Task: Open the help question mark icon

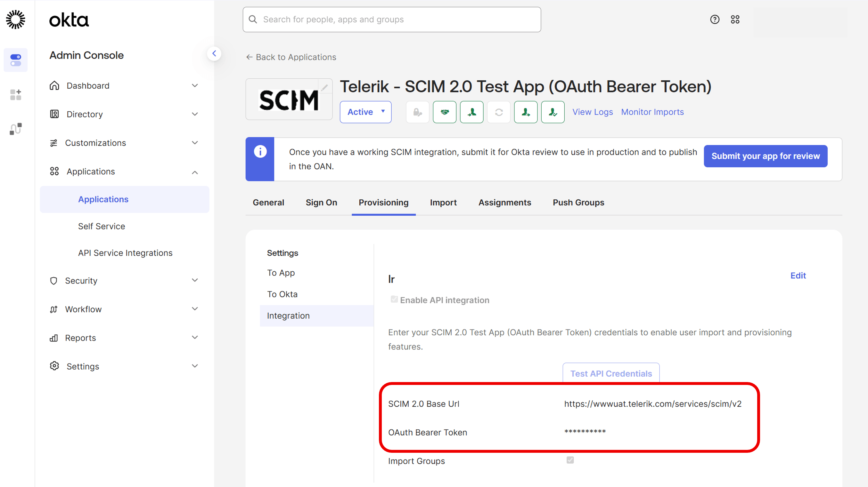Action: (714, 20)
